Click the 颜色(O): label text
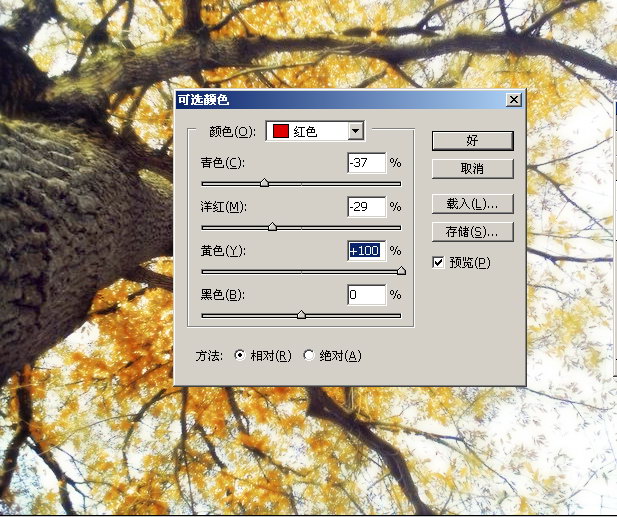This screenshot has width=617, height=517. [x=233, y=131]
